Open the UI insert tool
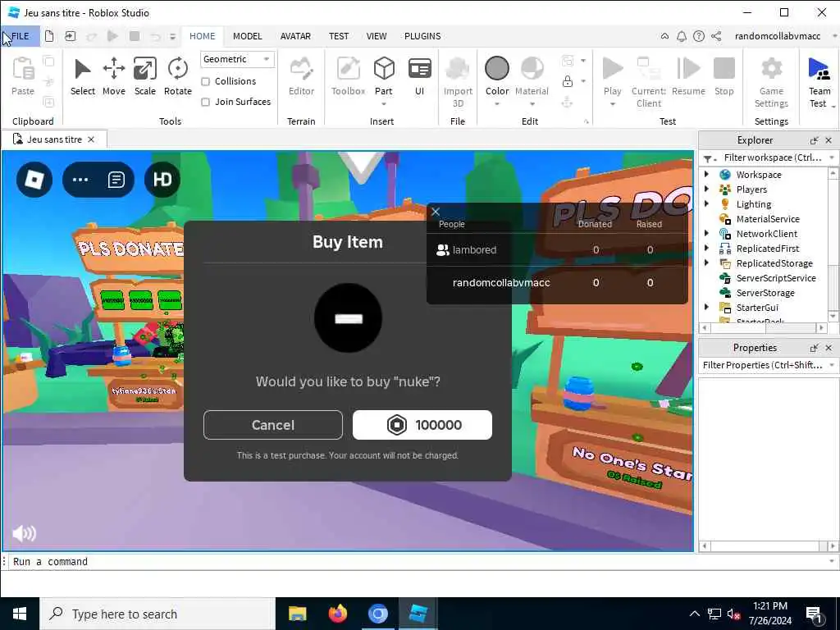Viewport: 840px width, 630px height. click(x=419, y=76)
